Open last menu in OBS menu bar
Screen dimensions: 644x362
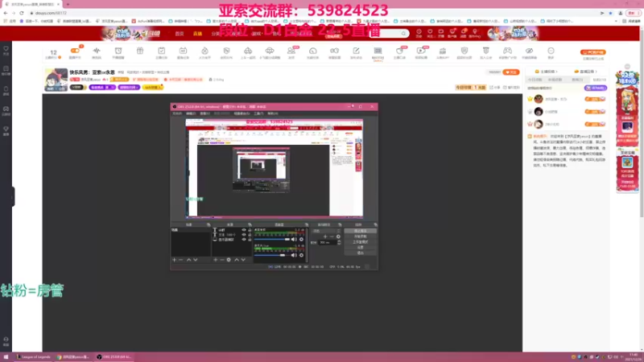coord(273,113)
